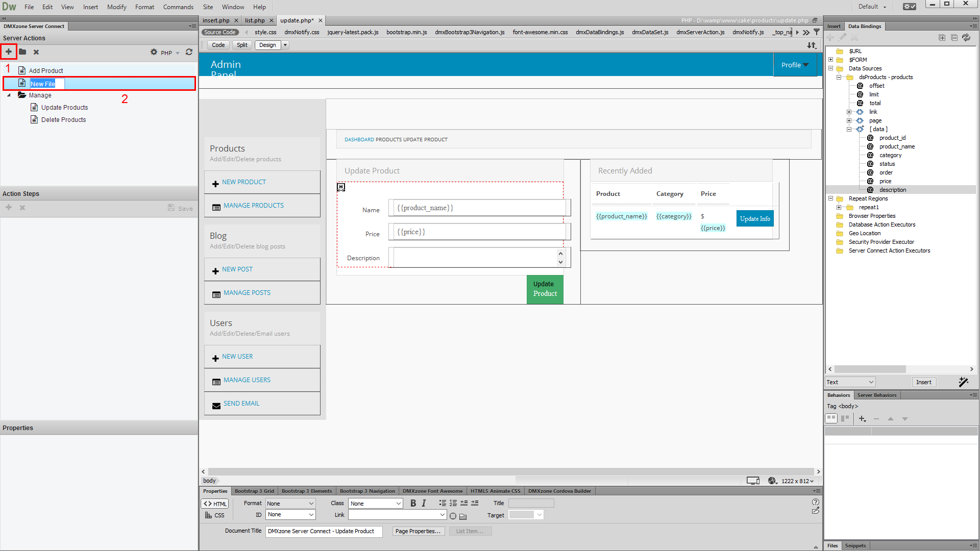Image resolution: width=980 pixels, height=551 pixels.
Task: Open the magic wand binding picker
Action: [x=963, y=382]
